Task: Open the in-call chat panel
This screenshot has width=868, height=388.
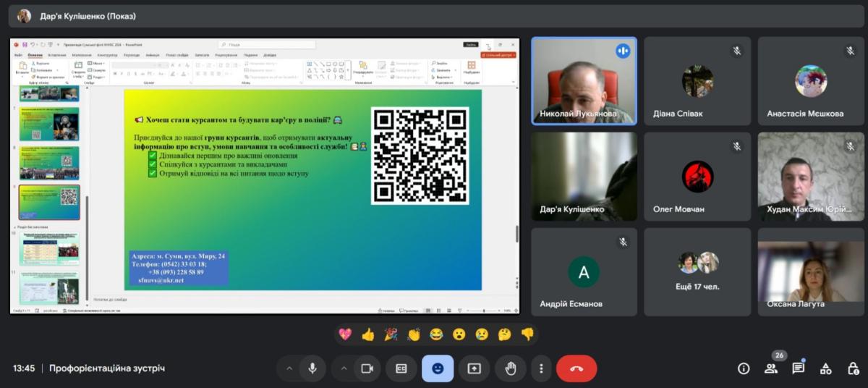Action: pyautogui.click(x=799, y=368)
